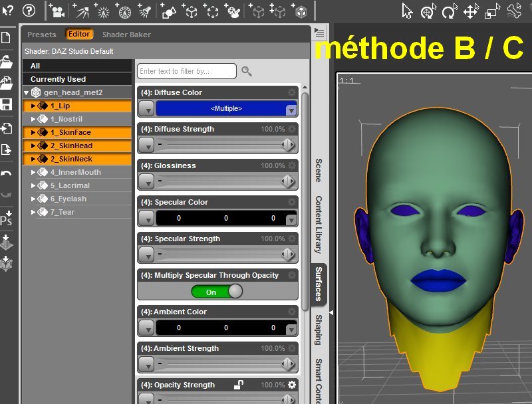
Task: Expand the 1_SkinFace surface
Action: (33, 132)
